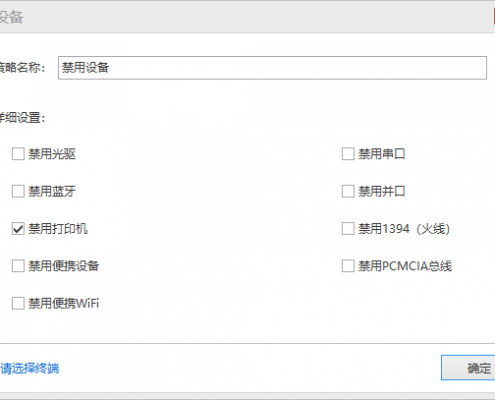495x400 pixels.
Task: Check the 禁用便携设备 option box
Action: (18, 266)
